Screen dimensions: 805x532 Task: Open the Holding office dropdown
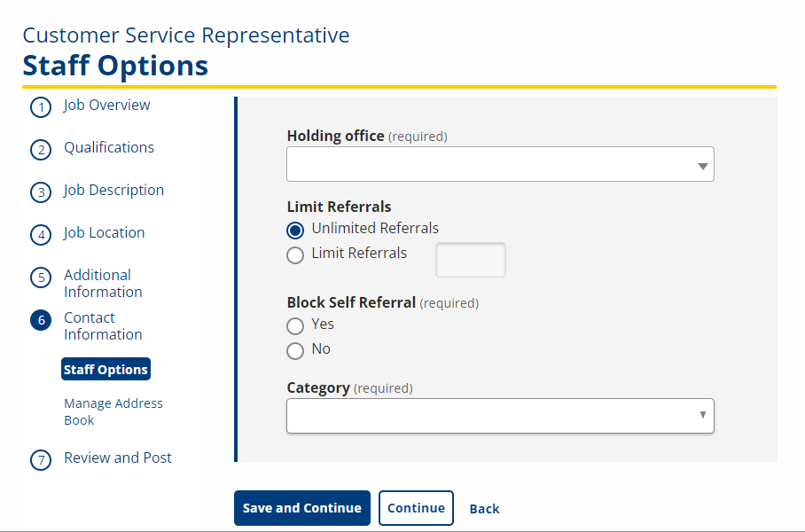click(500, 164)
